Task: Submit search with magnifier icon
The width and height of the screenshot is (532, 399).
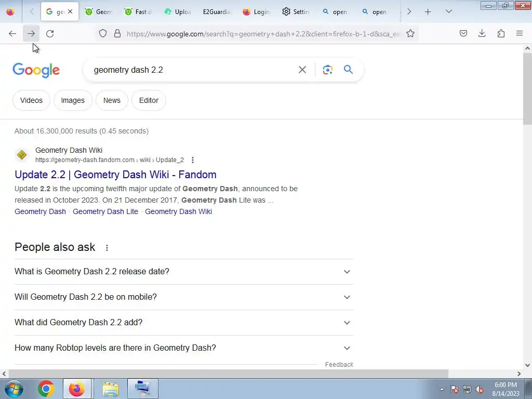Action: [349, 70]
